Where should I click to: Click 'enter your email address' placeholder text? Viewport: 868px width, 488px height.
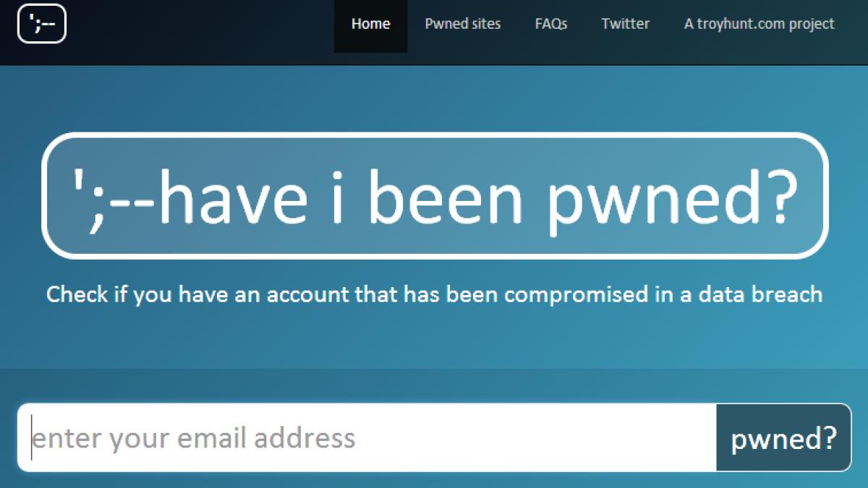tap(194, 438)
